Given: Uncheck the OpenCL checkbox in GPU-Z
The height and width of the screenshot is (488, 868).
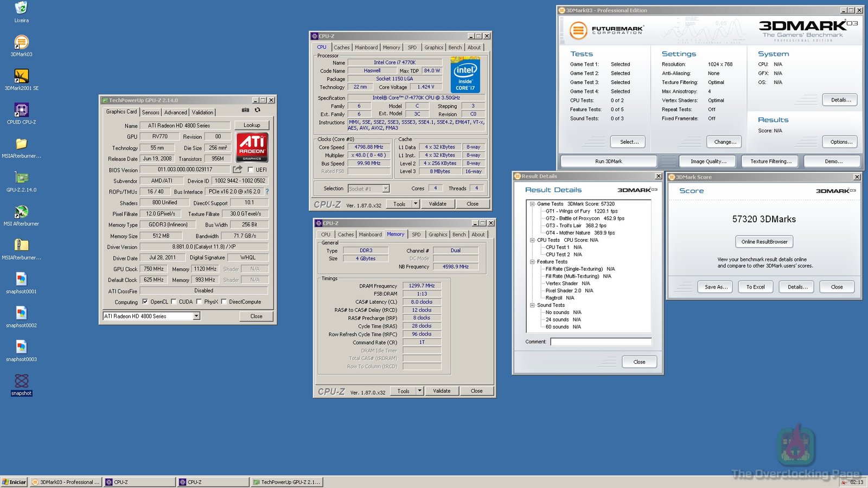Looking at the screenshot, I should (x=144, y=302).
